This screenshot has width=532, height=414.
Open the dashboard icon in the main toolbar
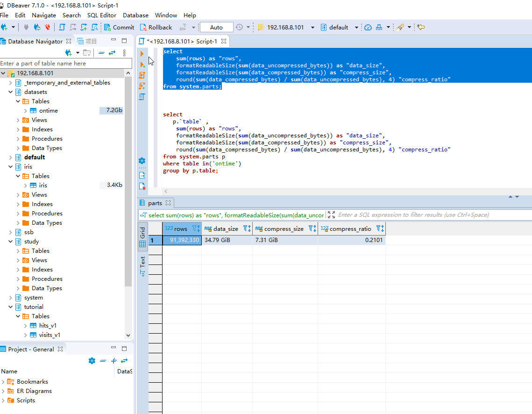coord(368,28)
